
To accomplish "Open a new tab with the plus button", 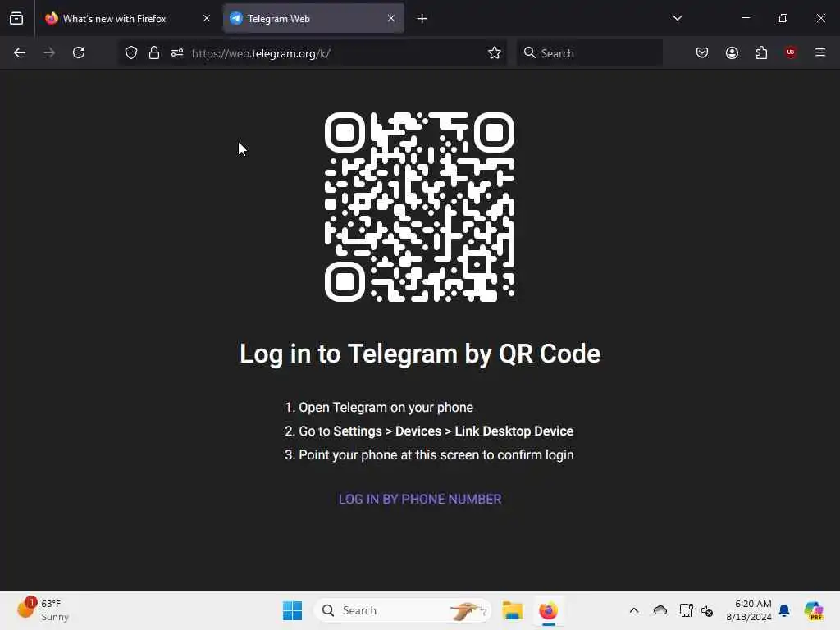I will coord(422,19).
